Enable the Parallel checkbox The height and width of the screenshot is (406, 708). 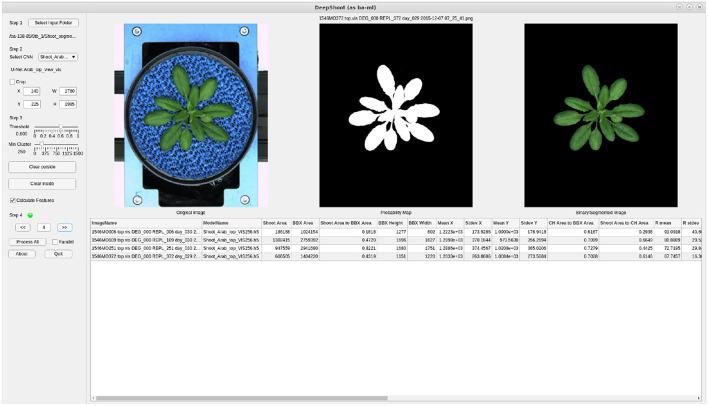click(55, 241)
